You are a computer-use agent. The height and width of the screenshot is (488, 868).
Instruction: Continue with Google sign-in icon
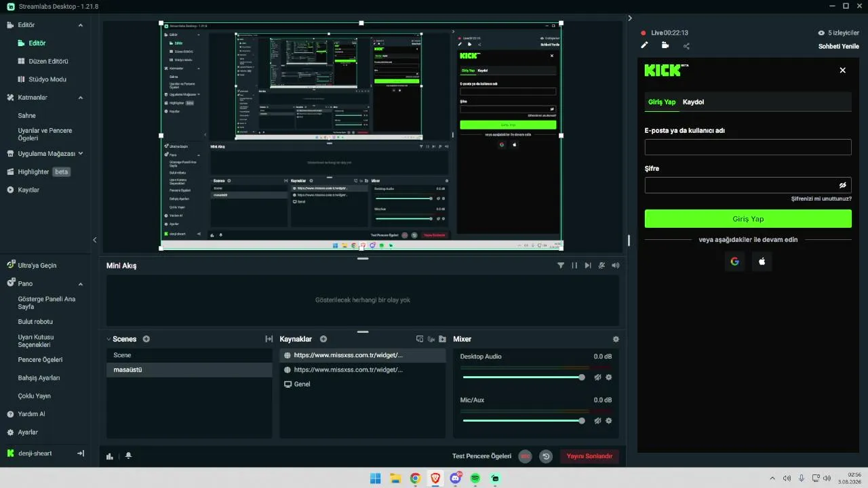pos(734,262)
